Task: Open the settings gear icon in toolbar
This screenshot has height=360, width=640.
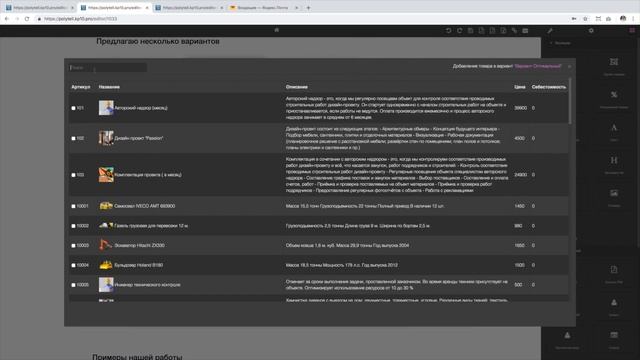Action: click(x=591, y=31)
